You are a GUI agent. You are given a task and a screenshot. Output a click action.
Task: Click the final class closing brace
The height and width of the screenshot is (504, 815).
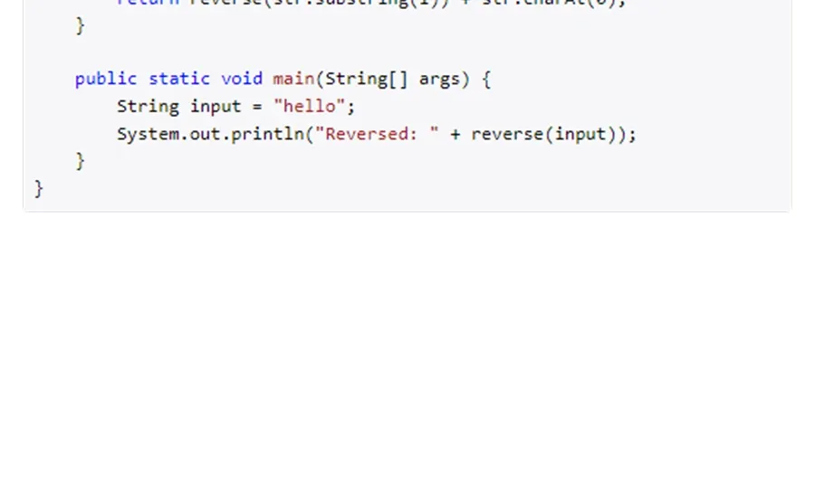[x=38, y=188]
